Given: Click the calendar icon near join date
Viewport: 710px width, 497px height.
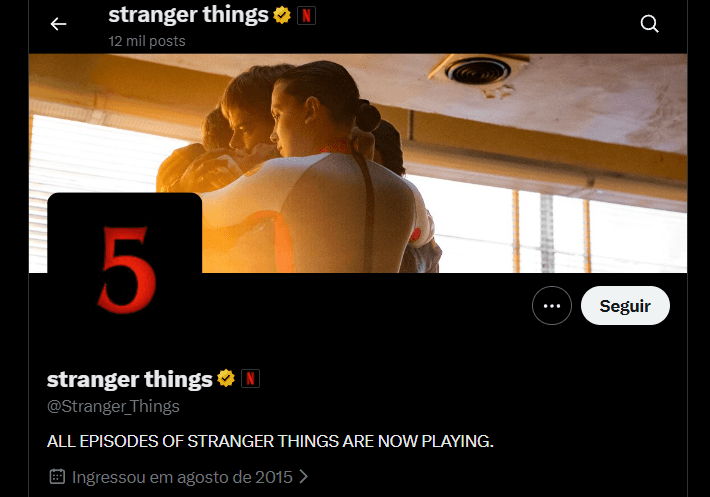Looking at the screenshot, I should click(57, 477).
